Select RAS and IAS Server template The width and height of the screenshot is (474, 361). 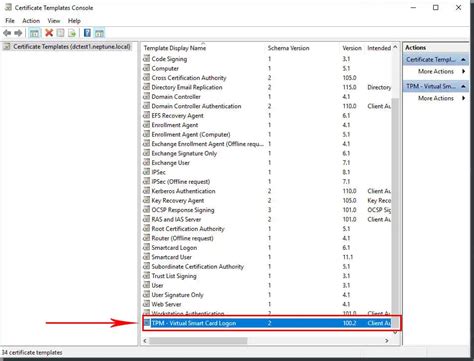pyautogui.click(x=176, y=219)
